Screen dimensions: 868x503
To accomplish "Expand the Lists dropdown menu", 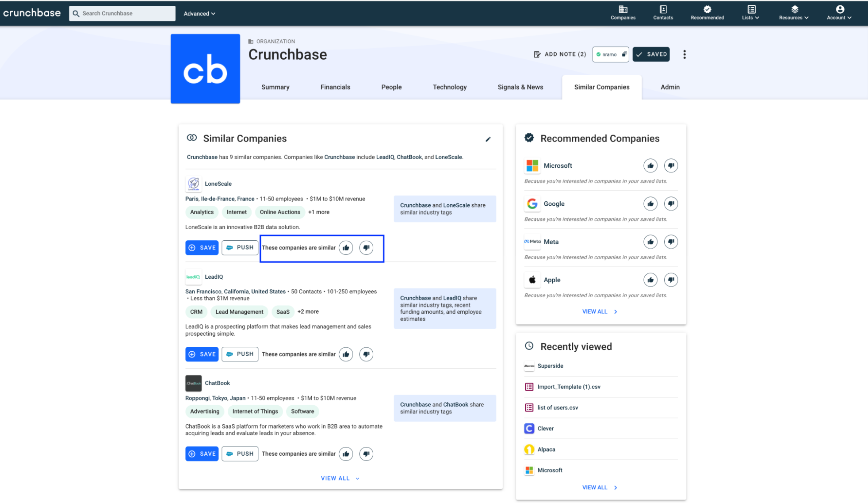I will coord(750,12).
